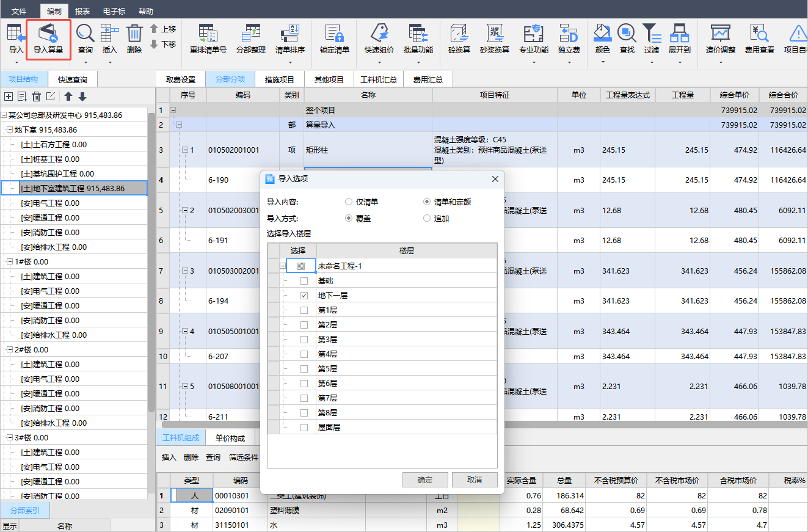Open the 报表 menu
This screenshot has width=808, height=532.
point(82,11)
